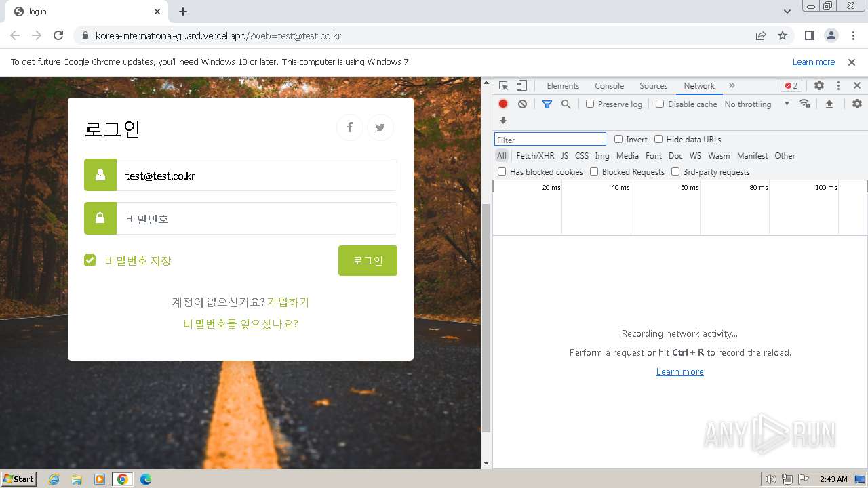Toggle the browser side panel icon

point(809,35)
